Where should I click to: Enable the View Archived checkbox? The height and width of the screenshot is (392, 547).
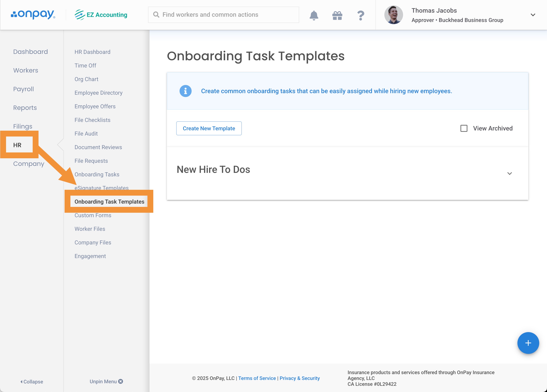(x=464, y=128)
